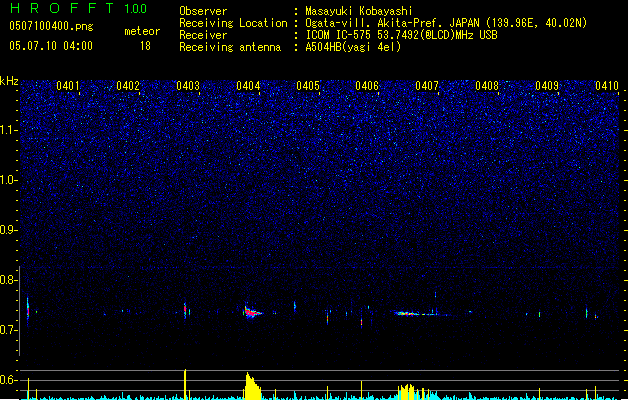
Task: Click the 0409 time marker
Action: 547,86
